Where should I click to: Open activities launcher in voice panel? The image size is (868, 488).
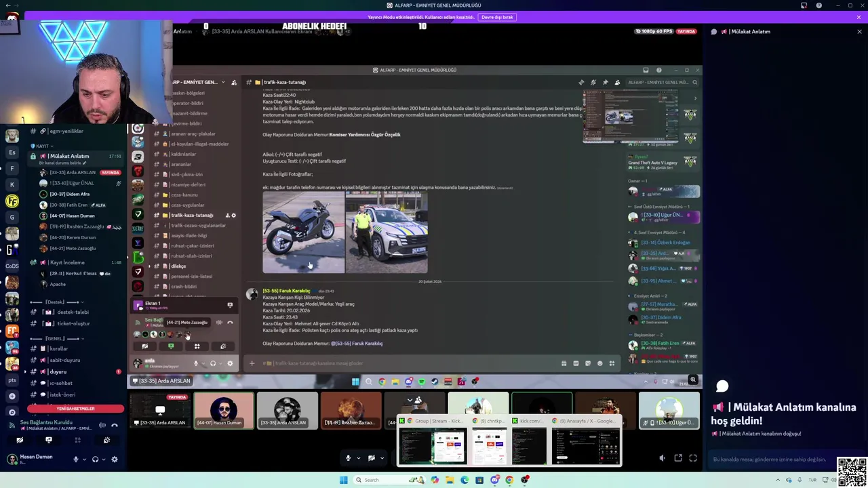point(77,441)
